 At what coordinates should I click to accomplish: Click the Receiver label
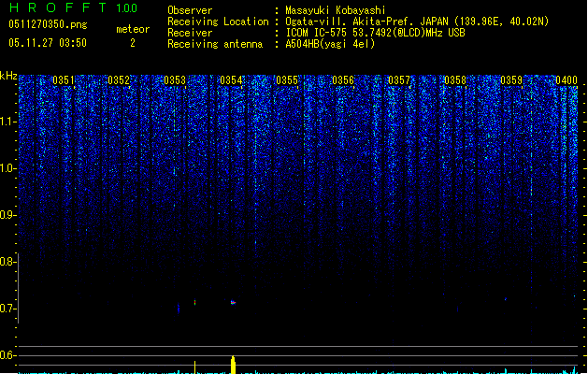coord(190,33)
